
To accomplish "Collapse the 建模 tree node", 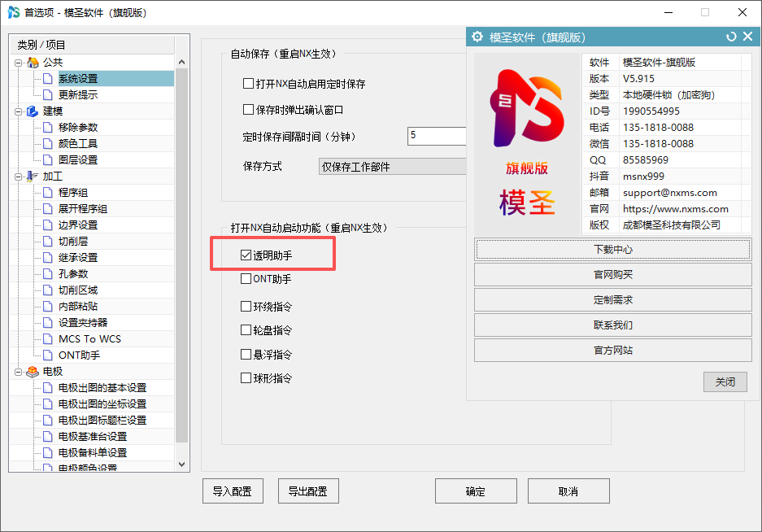I will (x=18, y=111).
